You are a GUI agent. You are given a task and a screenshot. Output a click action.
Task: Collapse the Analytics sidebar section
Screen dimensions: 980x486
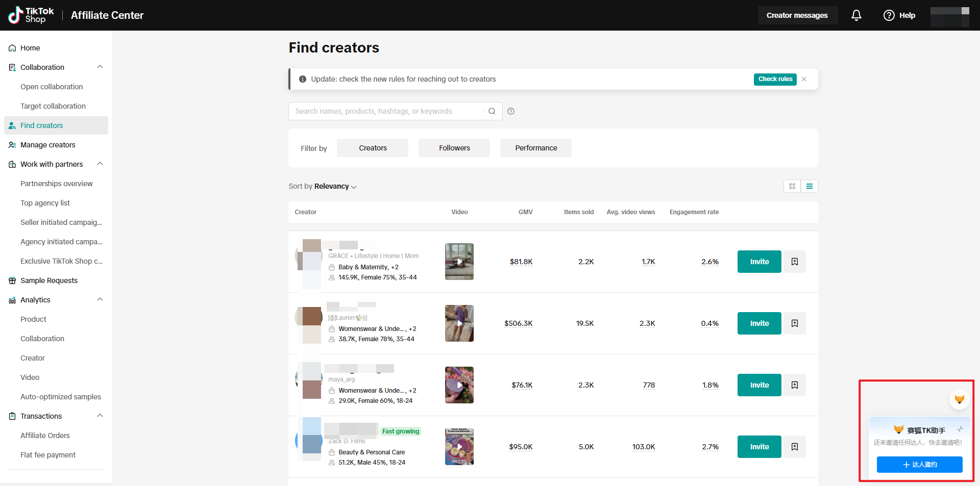pyautogui.click(x=100, y=299)
